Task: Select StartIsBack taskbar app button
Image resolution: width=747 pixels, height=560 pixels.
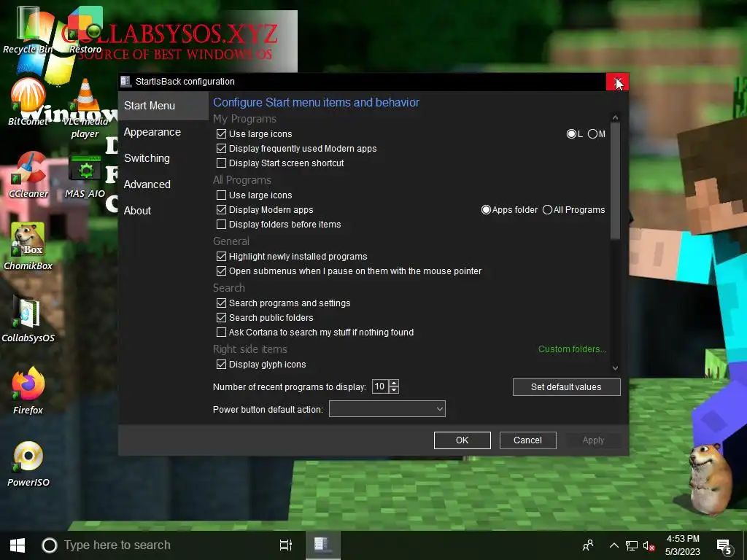Action: tap(322, 545)
